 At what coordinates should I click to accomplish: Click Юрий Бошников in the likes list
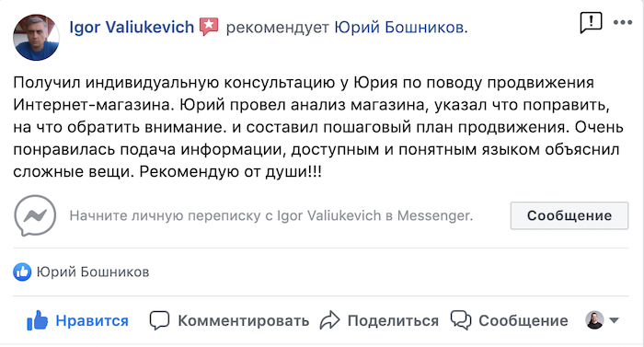click(x=93, y=272)
